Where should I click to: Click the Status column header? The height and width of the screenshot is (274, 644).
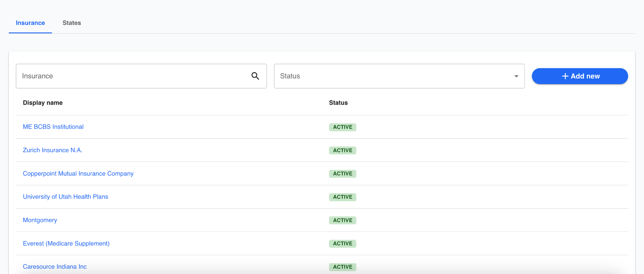tap(338, 103)
